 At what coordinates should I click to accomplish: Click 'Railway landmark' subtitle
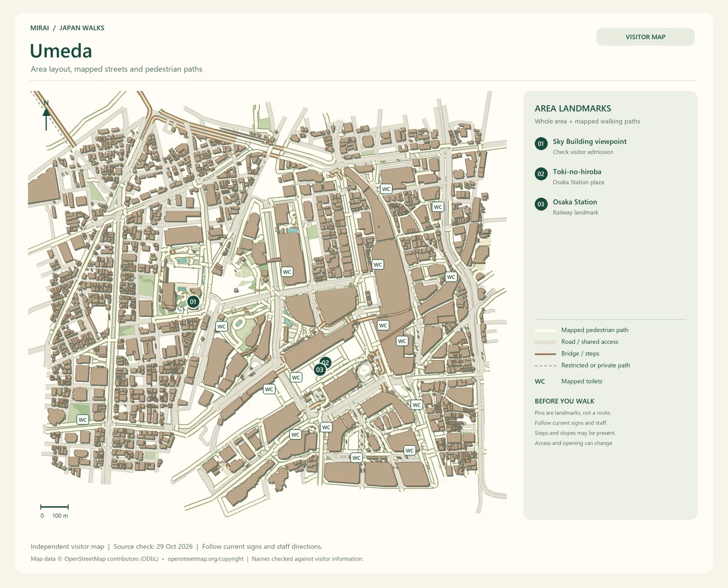576,213
